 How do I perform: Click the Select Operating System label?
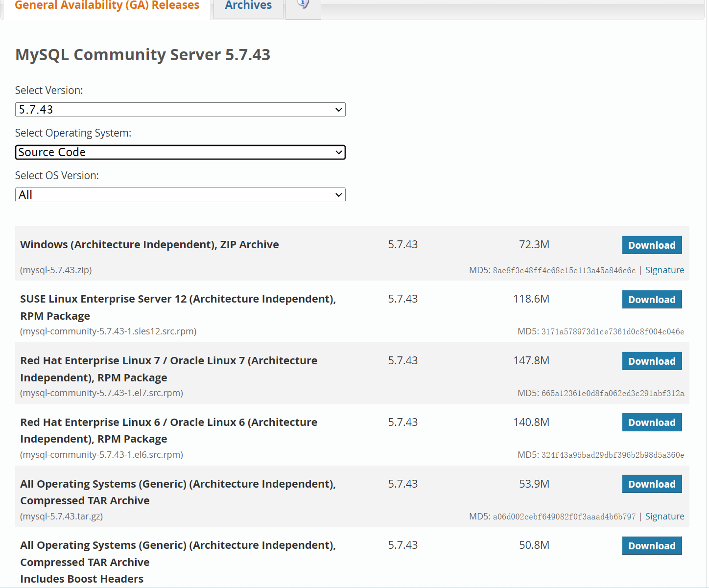pyautogui.click(x=73, y=133)
